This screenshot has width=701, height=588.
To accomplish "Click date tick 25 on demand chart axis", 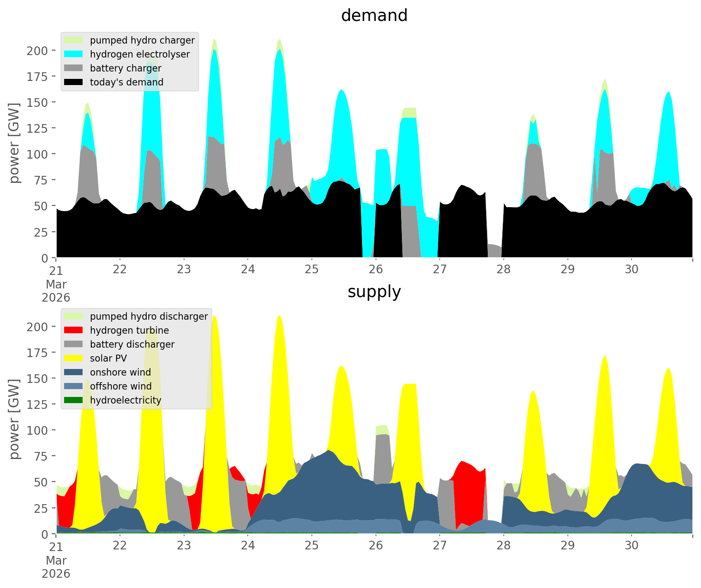I will 311,270.
